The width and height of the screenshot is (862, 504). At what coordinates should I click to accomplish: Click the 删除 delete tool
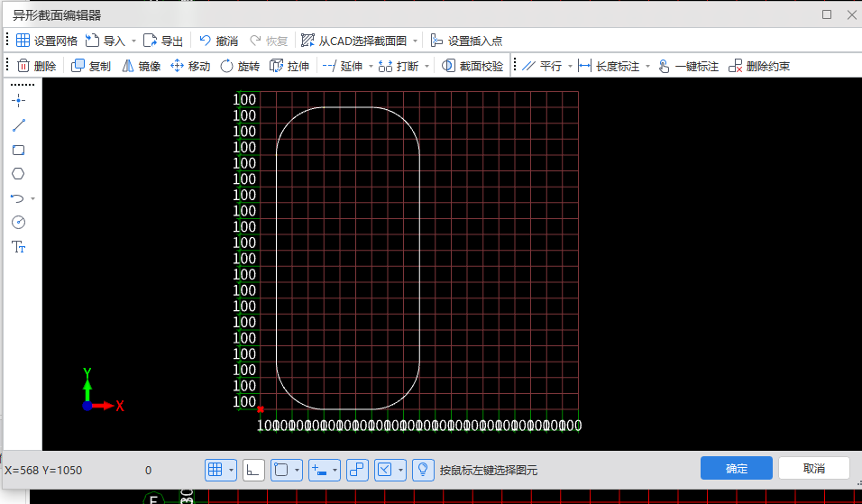[36, 66]
